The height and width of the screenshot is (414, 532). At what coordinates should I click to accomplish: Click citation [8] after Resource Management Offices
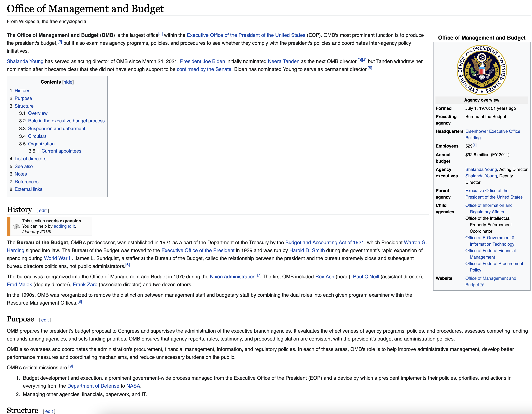pos(80,302)
